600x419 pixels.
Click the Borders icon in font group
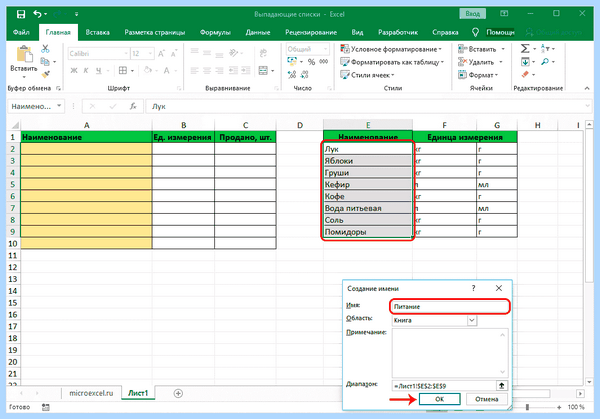[x=123, y=70]
